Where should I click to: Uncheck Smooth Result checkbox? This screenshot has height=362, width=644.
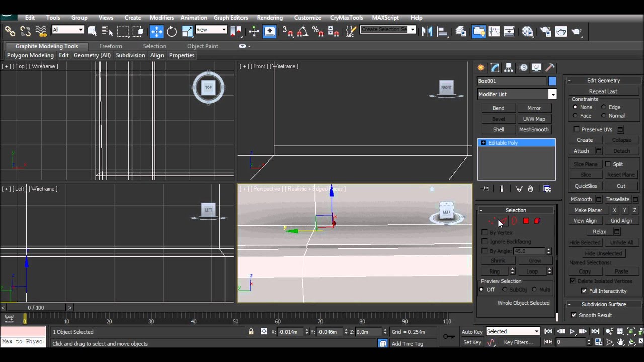coord(574,315)
